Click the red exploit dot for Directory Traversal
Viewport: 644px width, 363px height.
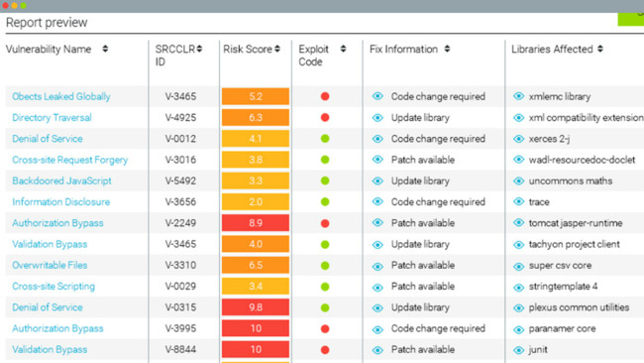[325, 118]
